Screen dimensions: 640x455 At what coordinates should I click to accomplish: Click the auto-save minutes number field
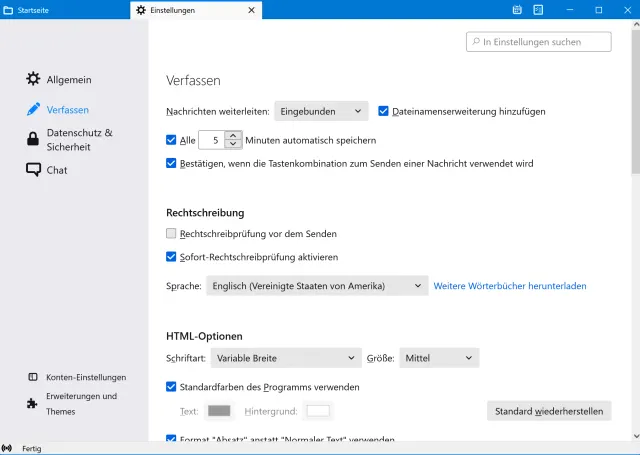[212, 140]
